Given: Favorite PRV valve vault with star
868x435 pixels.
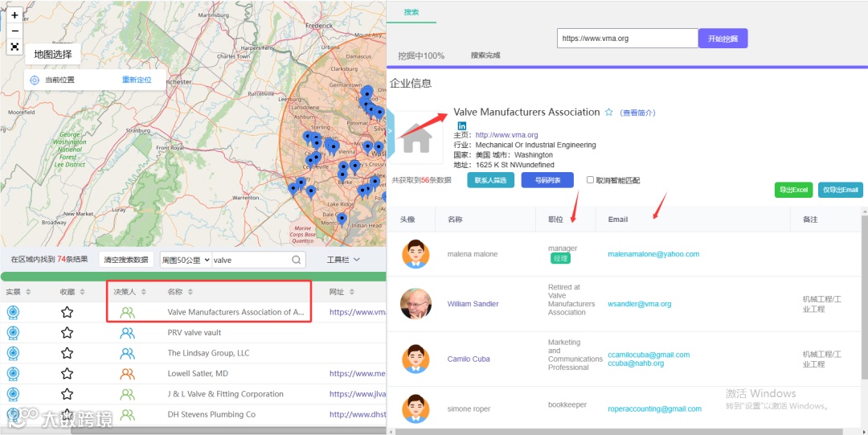Looking at the screenshot, I should click(67, 333).
